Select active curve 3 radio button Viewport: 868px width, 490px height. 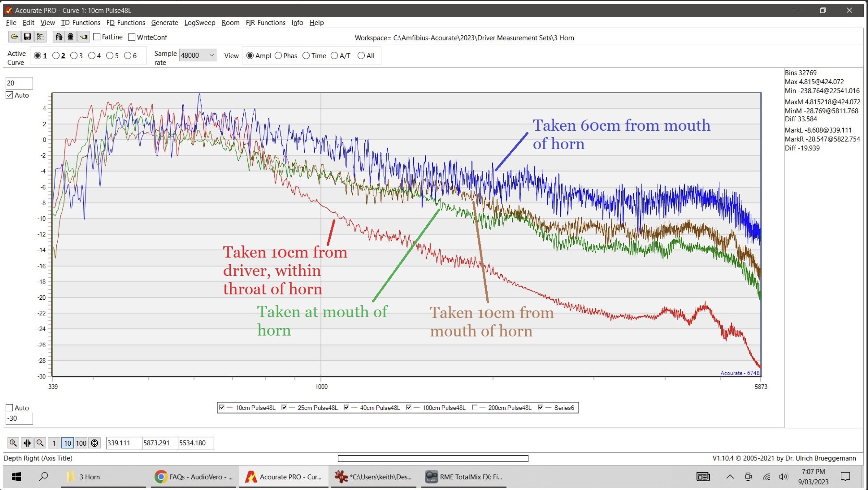point(74,56)
